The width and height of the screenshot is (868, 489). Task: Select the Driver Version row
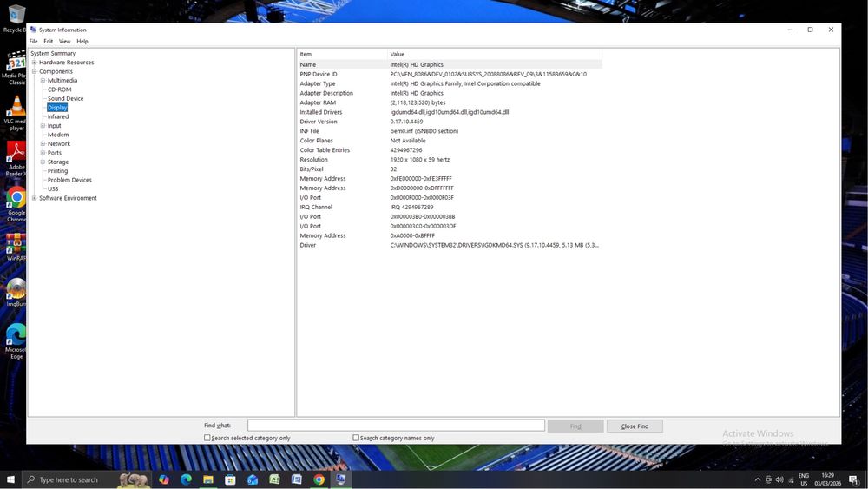450,122
